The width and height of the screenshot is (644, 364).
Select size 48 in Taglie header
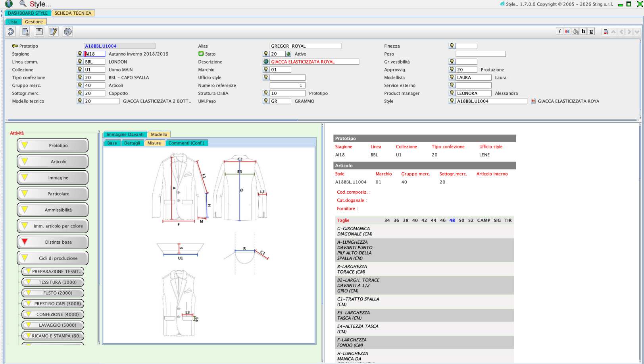point(452,220)
